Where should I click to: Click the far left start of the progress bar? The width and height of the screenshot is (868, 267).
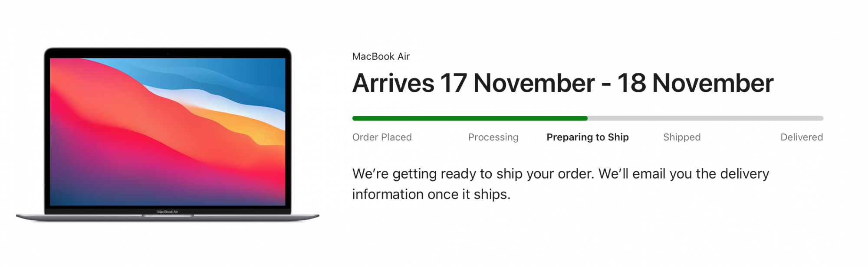(354, 118)
